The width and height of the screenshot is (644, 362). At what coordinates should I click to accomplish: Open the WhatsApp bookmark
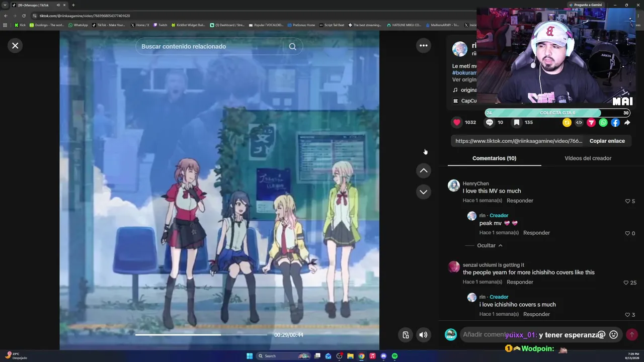(x=78, y=25)
